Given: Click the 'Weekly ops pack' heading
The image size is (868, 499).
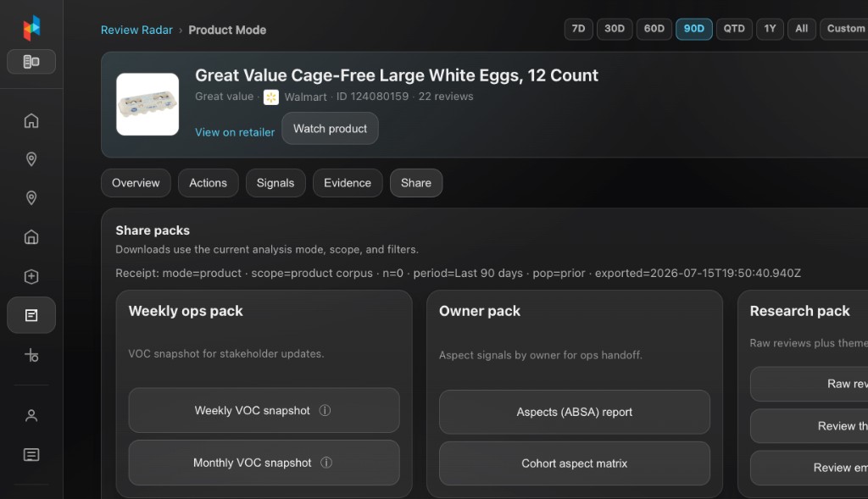Looking at the screenshot, I should coord(186,311).
